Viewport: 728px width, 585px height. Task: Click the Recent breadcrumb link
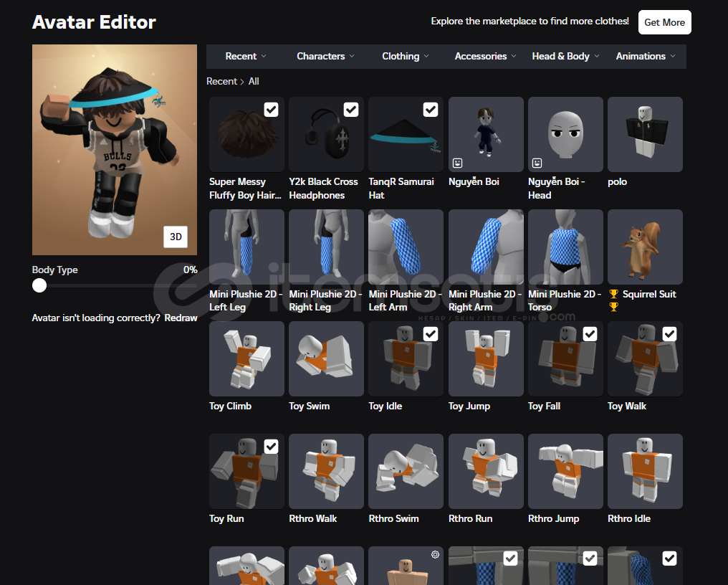[221, 81]
